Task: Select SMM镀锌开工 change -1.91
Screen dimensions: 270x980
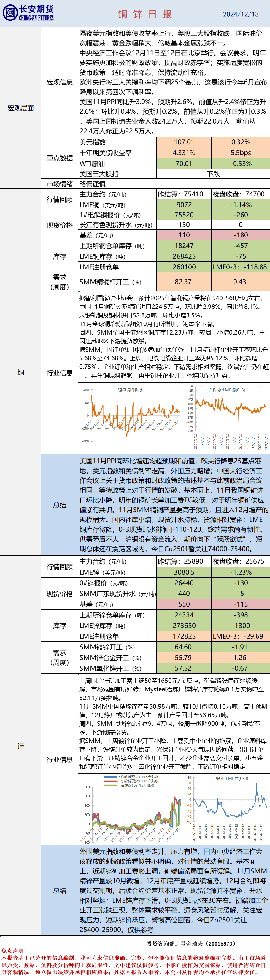Action: (x=241, y=647)
